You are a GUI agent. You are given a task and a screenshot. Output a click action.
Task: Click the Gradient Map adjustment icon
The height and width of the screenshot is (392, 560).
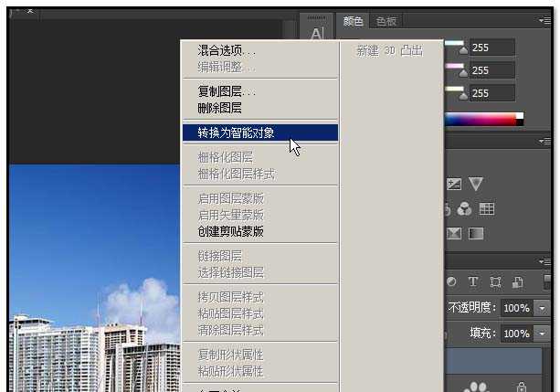[476, 234]
